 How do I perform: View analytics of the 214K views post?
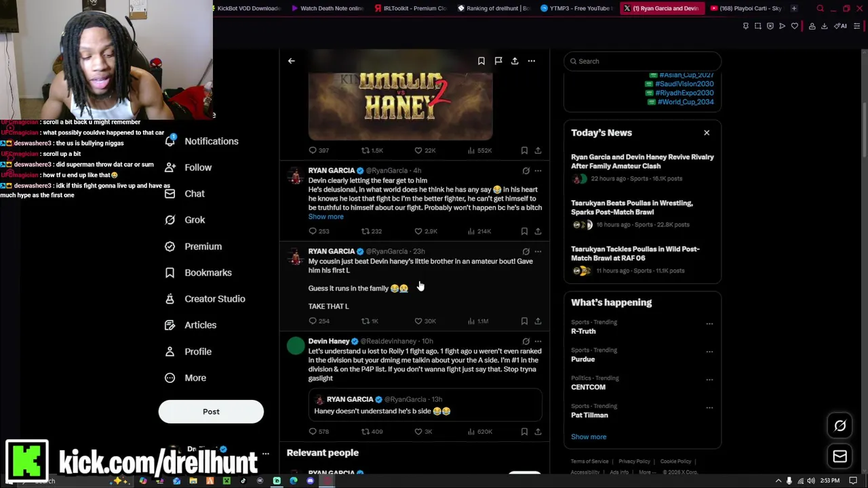coord(479,231)
